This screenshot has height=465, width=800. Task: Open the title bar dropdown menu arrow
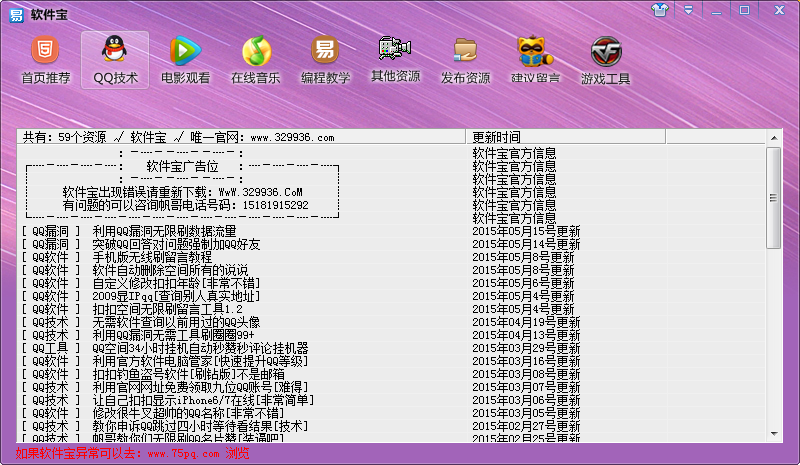pos(688,10)
